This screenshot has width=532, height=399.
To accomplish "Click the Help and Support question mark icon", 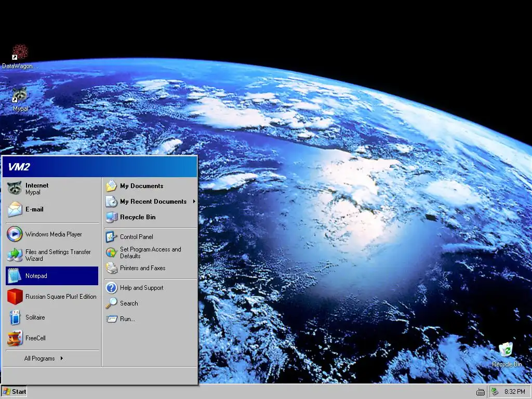I will pos(111,288).
